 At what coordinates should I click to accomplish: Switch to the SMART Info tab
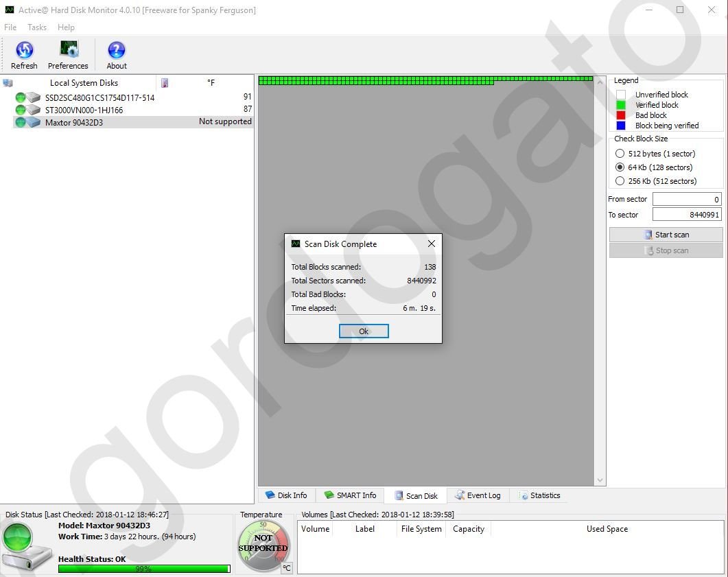(350, 495)
